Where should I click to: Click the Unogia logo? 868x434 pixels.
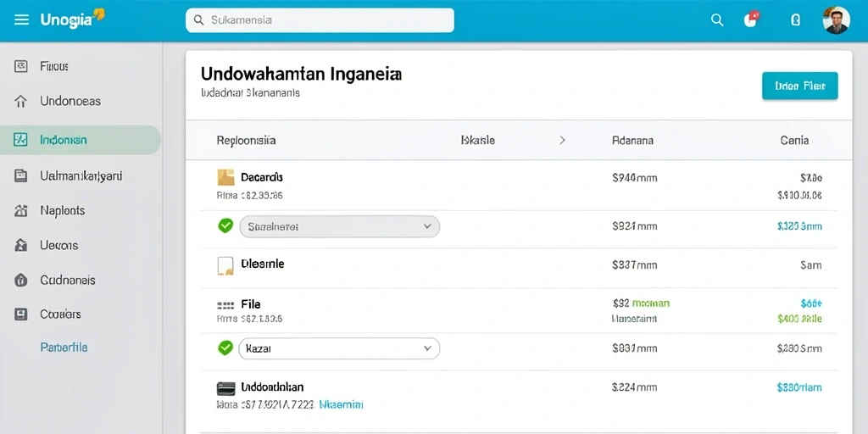click(x=72, y=19)
